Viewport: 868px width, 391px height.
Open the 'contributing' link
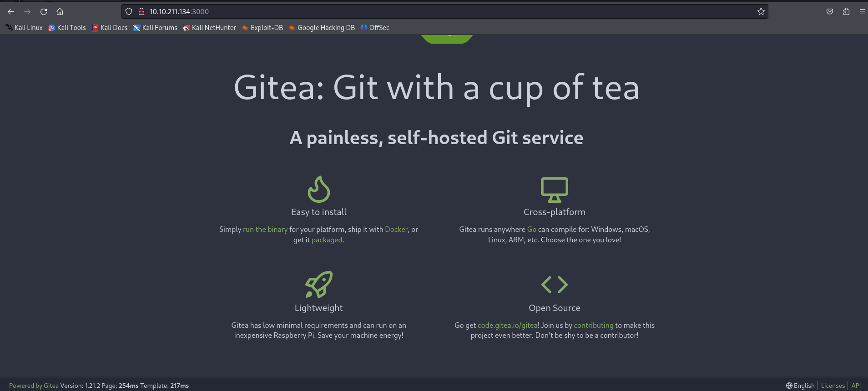coord(593,326)
